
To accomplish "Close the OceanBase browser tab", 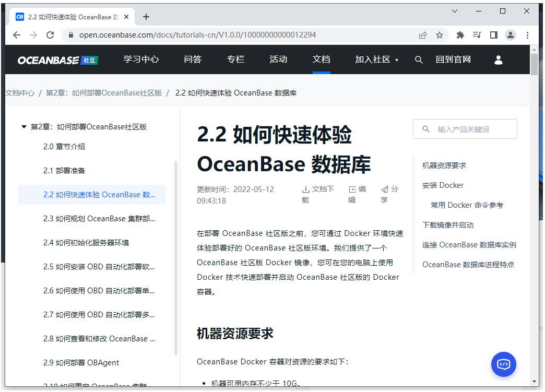I will 126,17.
